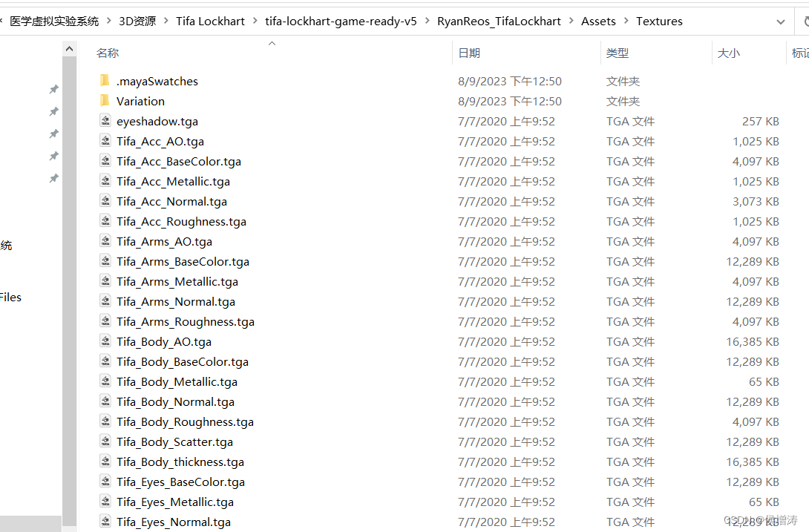Expand chevron after Assets breadcrumb
The height and width of the screenshot is (532, 809).
626,22
